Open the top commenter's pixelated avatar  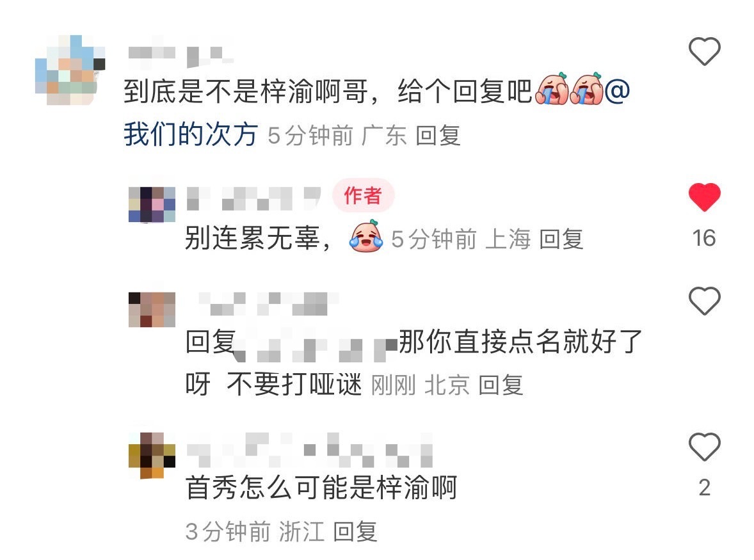tap(70, 70)
